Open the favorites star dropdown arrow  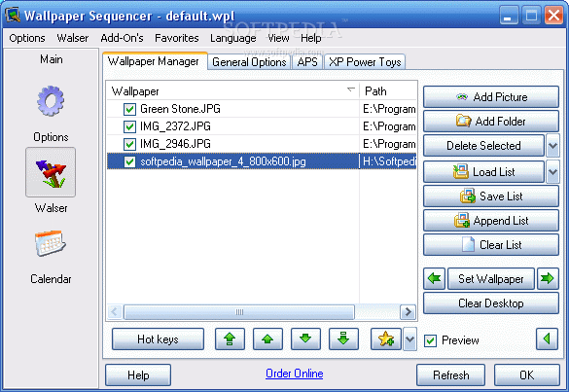pyautogui.click(x=409, y=339)
